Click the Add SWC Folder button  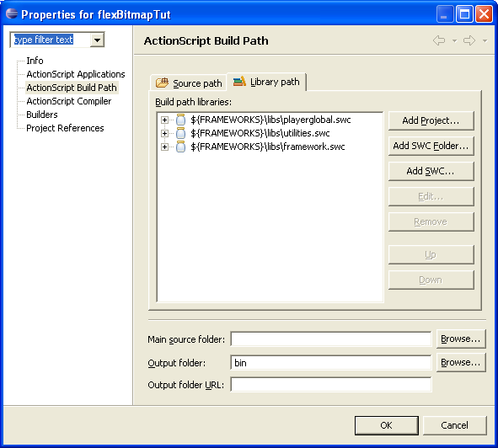pos(431,146)
